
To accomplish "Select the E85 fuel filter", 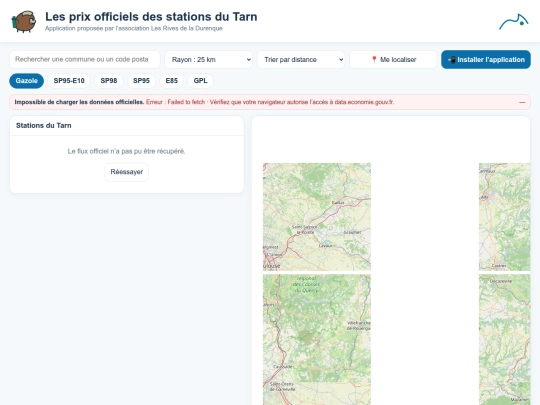I will pos(172,81).
